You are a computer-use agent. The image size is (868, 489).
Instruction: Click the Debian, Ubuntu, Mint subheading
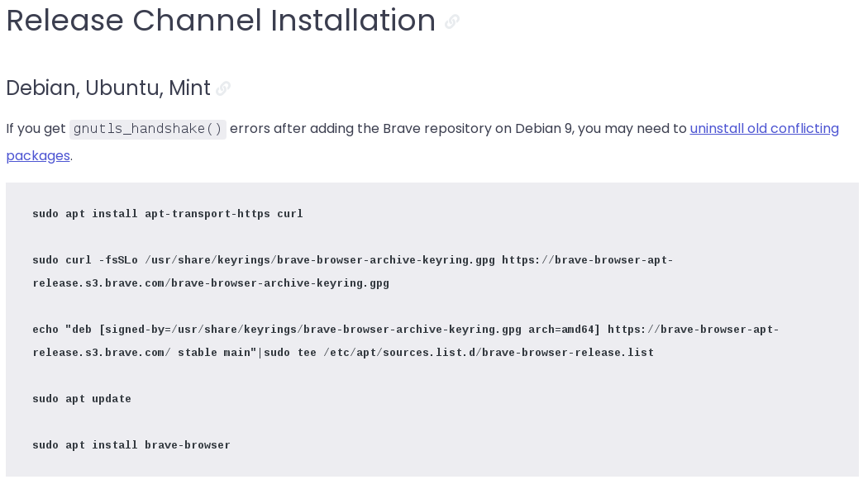(108, 88)
